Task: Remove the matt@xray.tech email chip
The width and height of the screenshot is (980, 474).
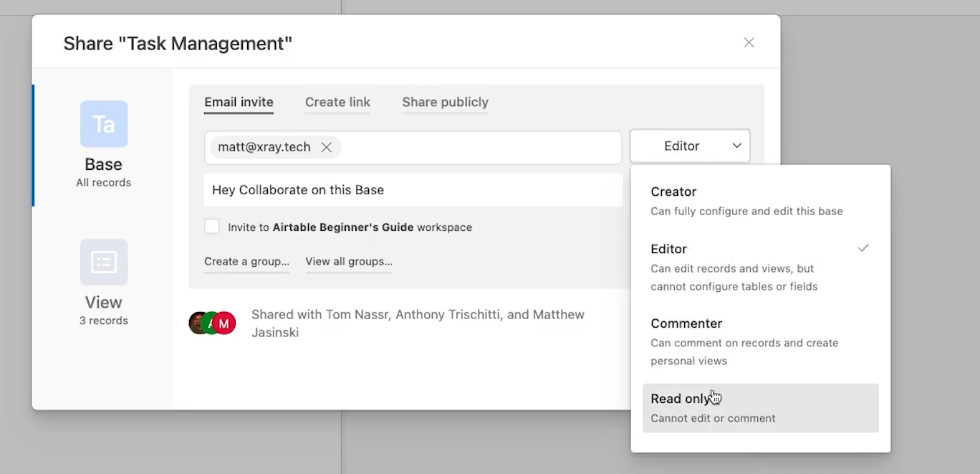Action: click(x=327, y=147)
